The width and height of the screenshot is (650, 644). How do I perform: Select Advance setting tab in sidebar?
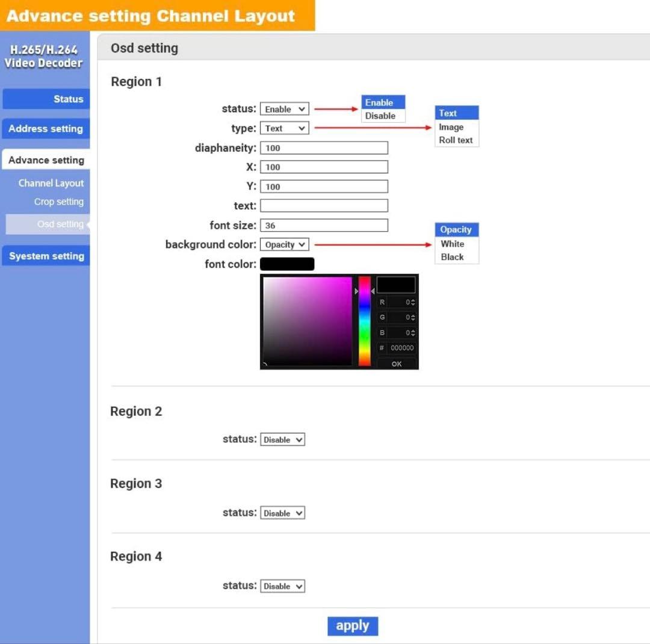point(46,160)
